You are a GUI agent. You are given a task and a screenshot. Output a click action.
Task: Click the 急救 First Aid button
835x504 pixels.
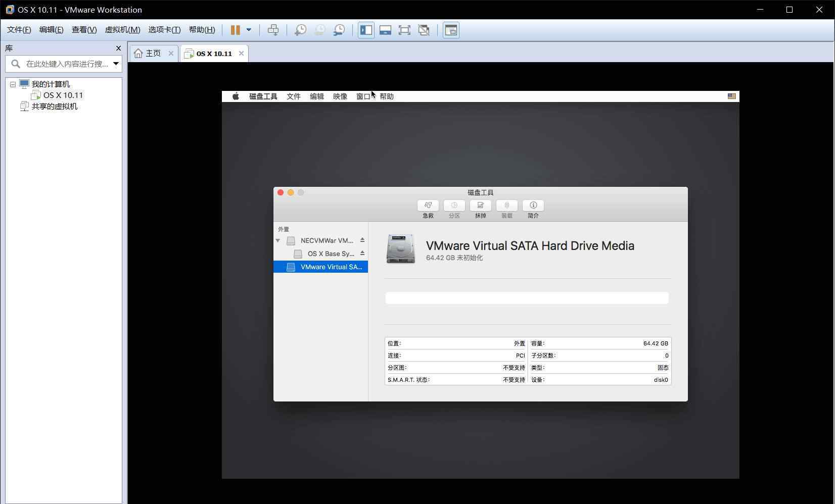tap(428, 206)
